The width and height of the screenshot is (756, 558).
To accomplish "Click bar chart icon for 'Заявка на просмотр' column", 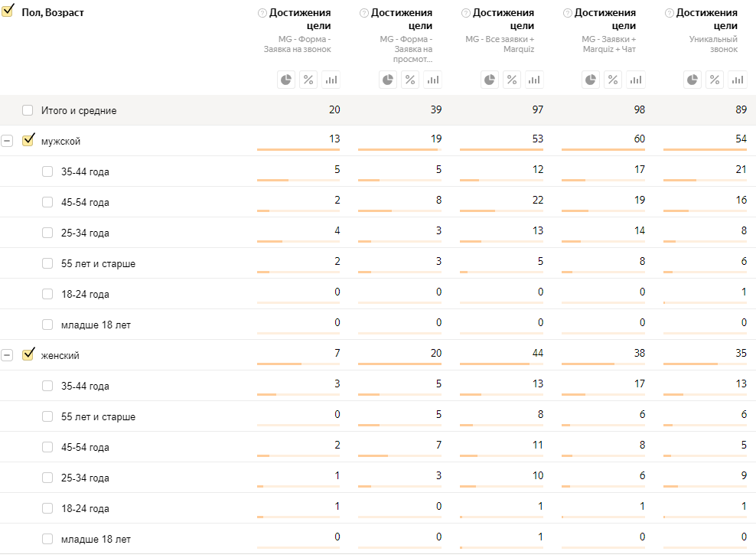I will [432, 80].
